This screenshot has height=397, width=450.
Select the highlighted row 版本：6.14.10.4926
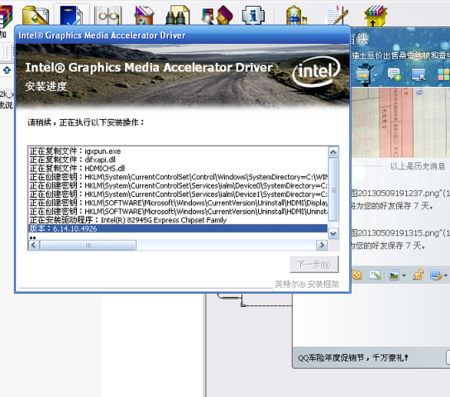point(178,229)
